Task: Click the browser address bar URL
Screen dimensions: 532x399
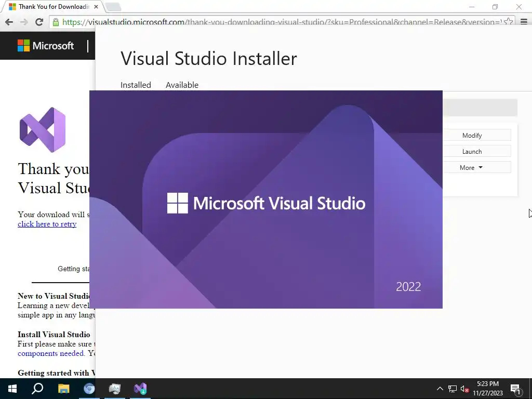Action: coord(282,22)
